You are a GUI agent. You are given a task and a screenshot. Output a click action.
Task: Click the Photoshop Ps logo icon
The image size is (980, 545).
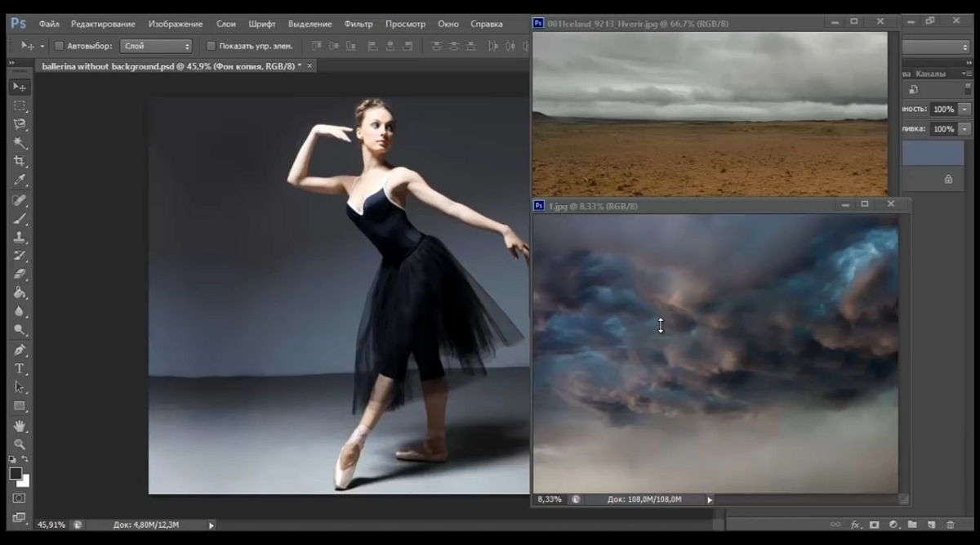(x=20, y=25)
